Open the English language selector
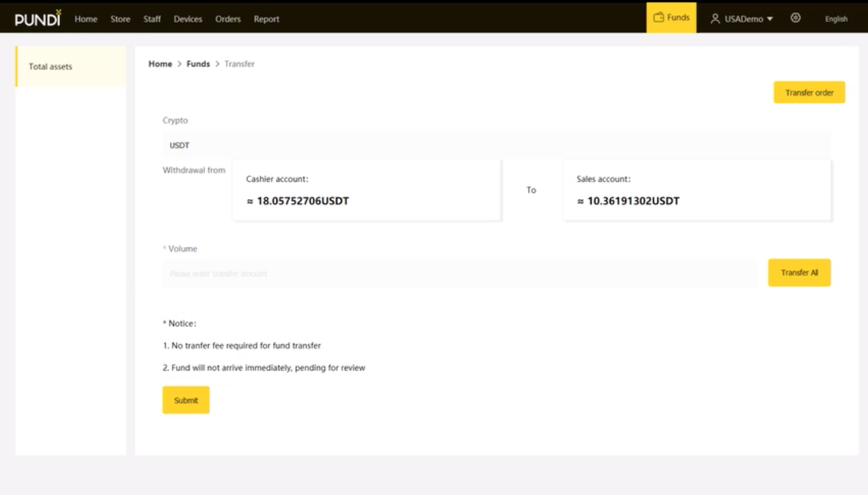 [836, 19]
